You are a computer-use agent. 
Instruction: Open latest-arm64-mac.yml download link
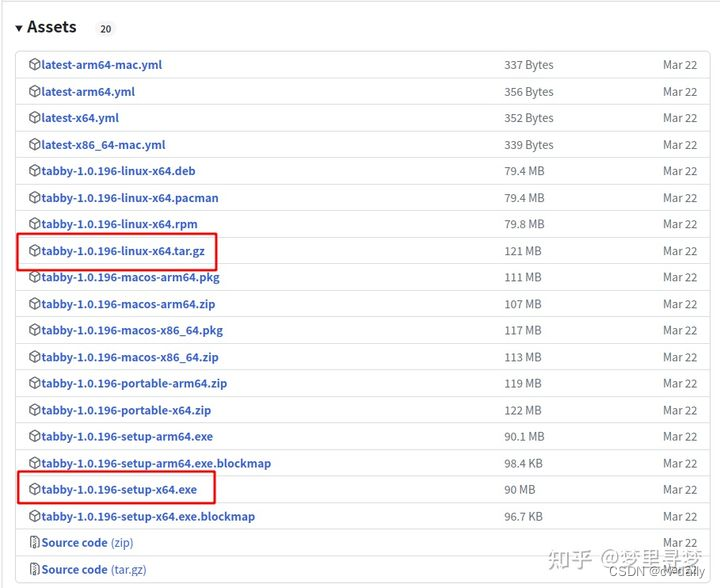click(x=101, y=65)
